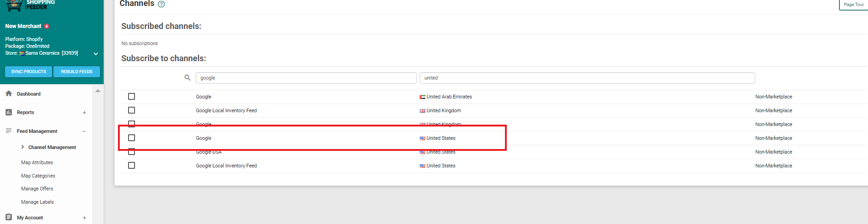Open Dashboard in the sidebar
Image resolution: width=868 pixels, height=224 pixels.
click(x=29, y=94)
